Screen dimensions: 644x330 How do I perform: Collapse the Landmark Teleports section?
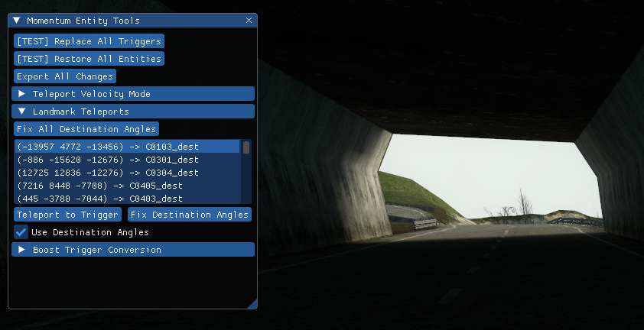point(133,112)
